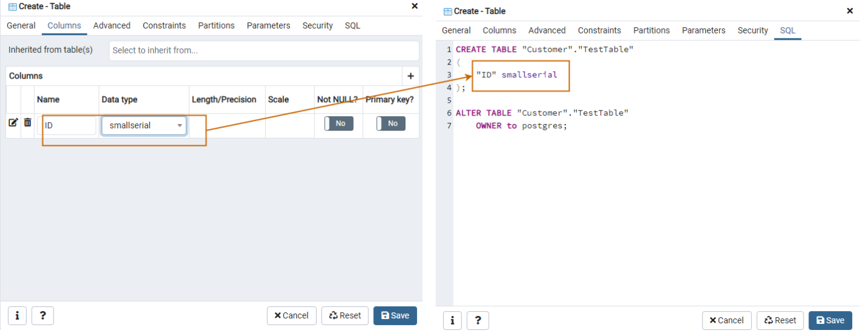Toggle the Not NULL switch for ID
Screen dimensions: 868x333
click(x=339, y=123)
